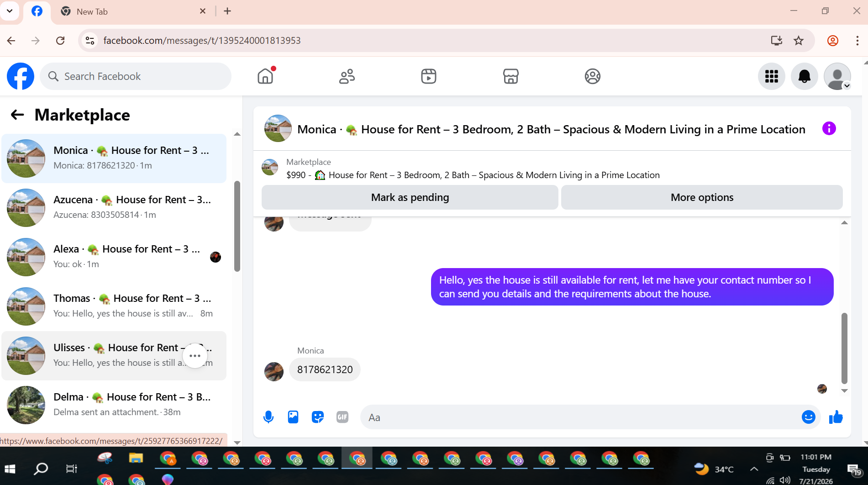The image size is (868, 485).
Task: Expand the tab search dropdown
Action: click(9, 11)
